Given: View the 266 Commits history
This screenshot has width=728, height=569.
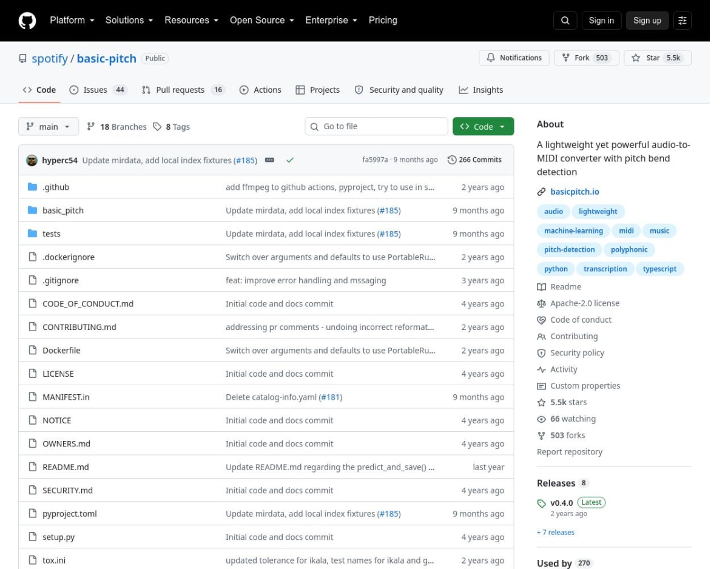Looking at the screenshot, I should pyautogui.click(x=474, y=160).
